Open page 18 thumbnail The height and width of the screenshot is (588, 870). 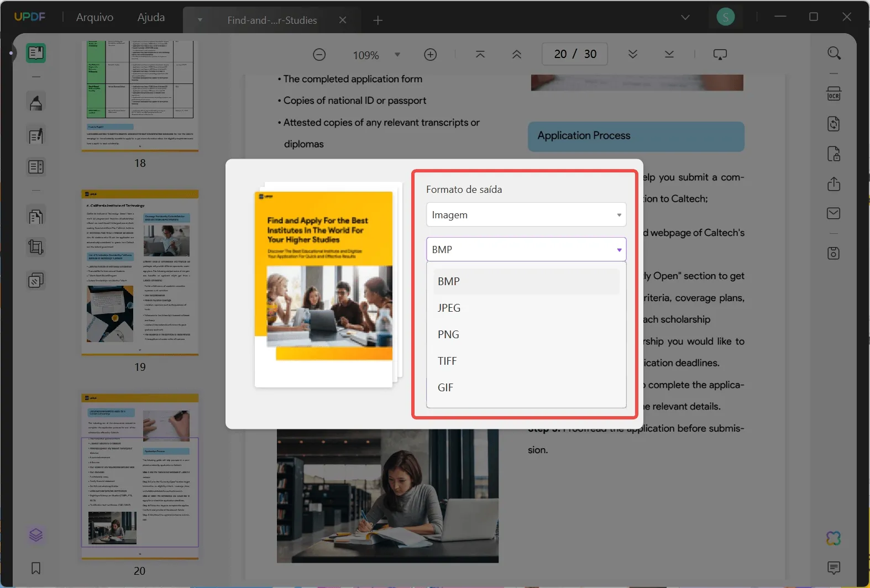[140, 95]
